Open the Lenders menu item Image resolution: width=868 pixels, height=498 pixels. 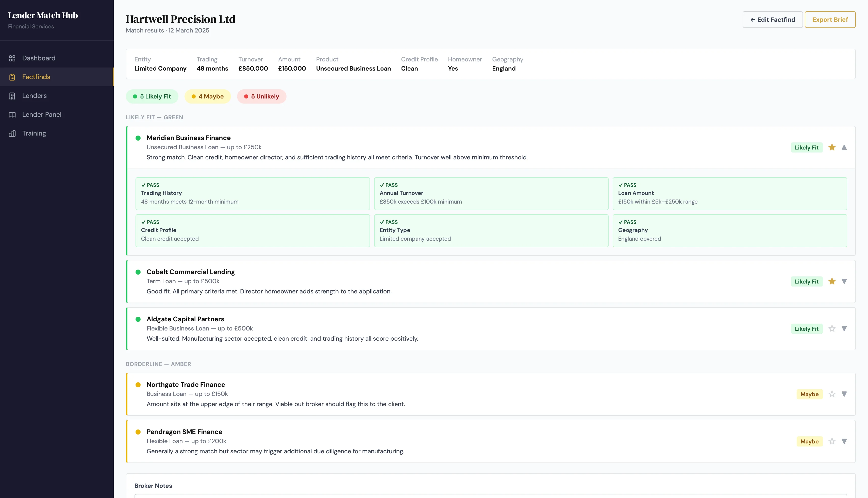pyautogui.click(x=34, y=96)
